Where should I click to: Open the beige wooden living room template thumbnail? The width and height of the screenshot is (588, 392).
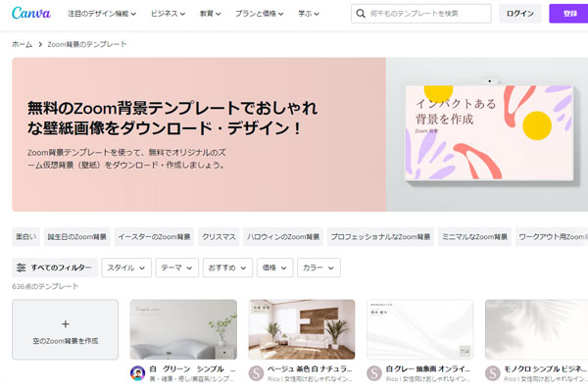tap(302, 329)
